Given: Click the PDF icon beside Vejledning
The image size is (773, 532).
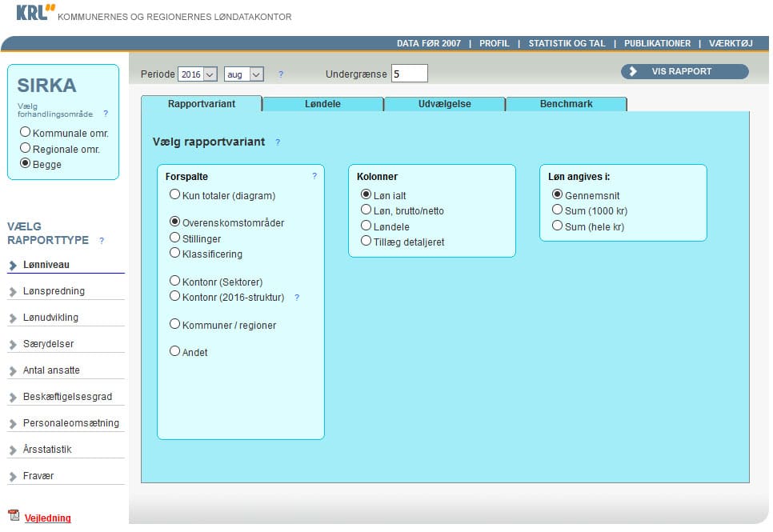Looking at the screenshot, I should pyautogui.click(x=13, y=517).
